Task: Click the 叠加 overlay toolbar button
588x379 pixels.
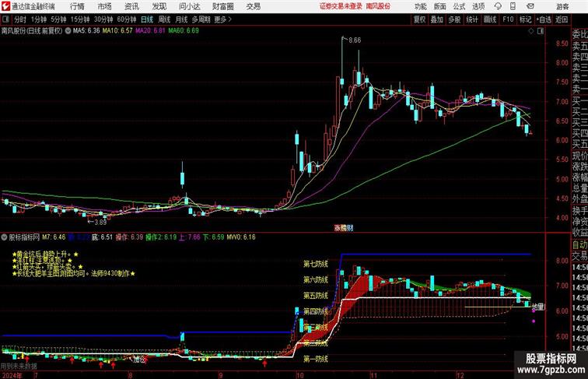Action: (x=437, y=19)
